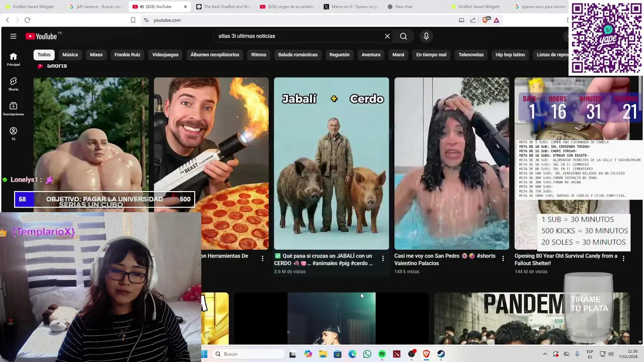The height and width of the screenshot is (362, 644).
Task: Select the Maná chip
Action: click(x=398, y=55)
